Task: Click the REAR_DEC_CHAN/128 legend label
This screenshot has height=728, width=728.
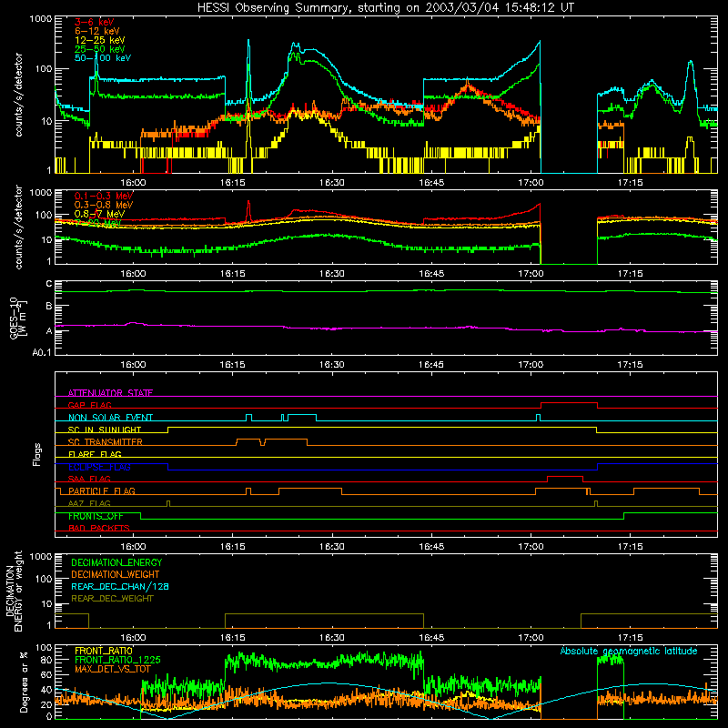Action: [120, 586]
